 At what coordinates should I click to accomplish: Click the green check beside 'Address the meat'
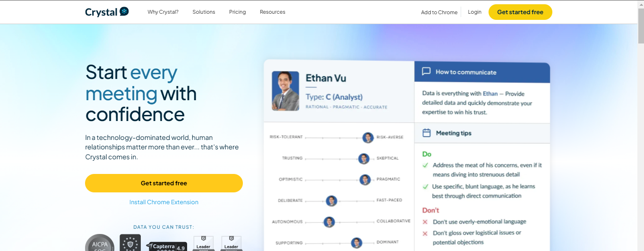(425, 165)
